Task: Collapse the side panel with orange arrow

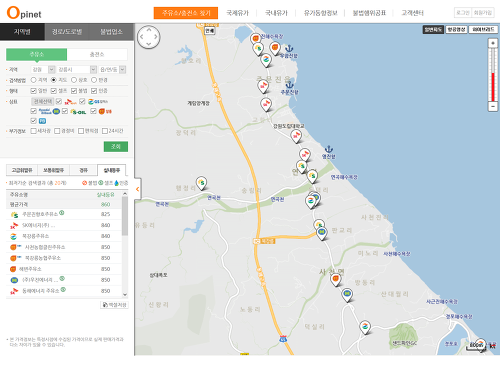Action: (137, 189)
